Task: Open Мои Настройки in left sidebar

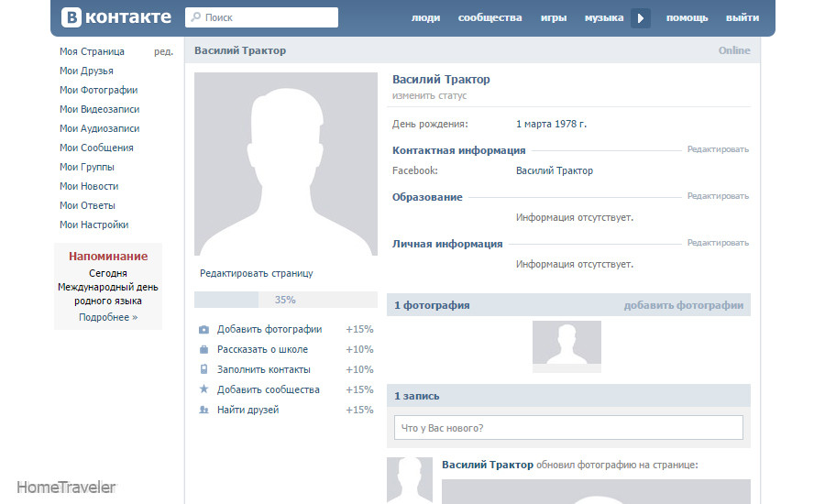Action: point(93,225)
